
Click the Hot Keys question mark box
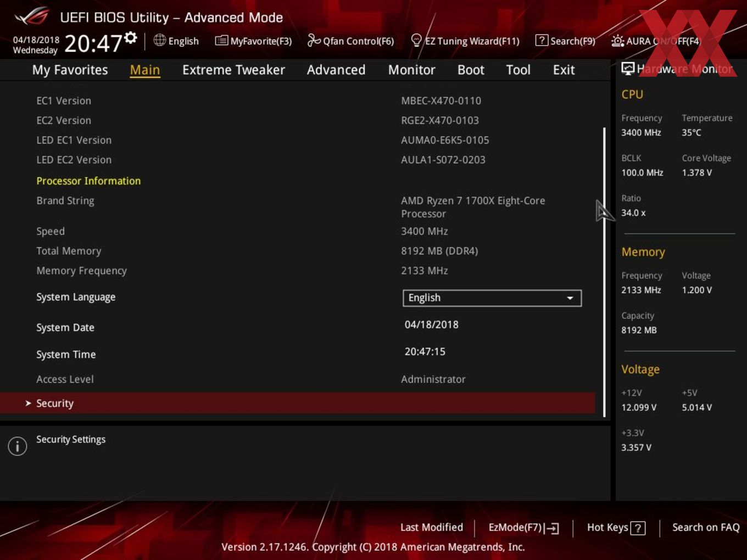tap(638, 528)
